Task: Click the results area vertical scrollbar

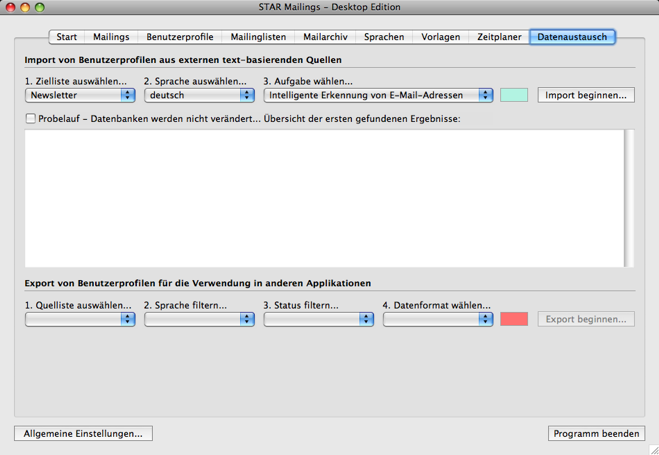Action: coord(629,198)
